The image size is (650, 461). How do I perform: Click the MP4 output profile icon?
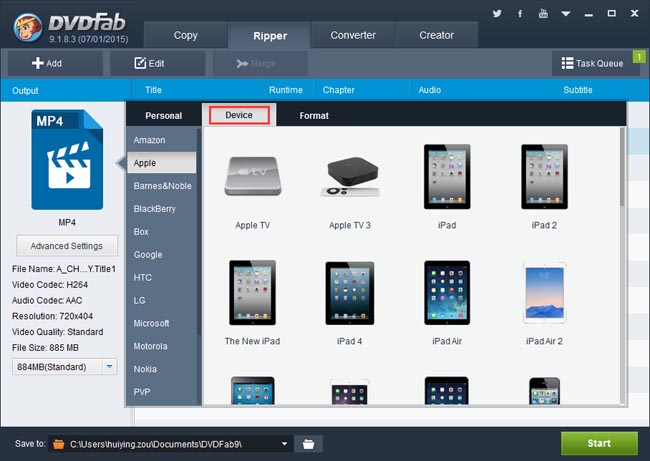pos(67,160)
